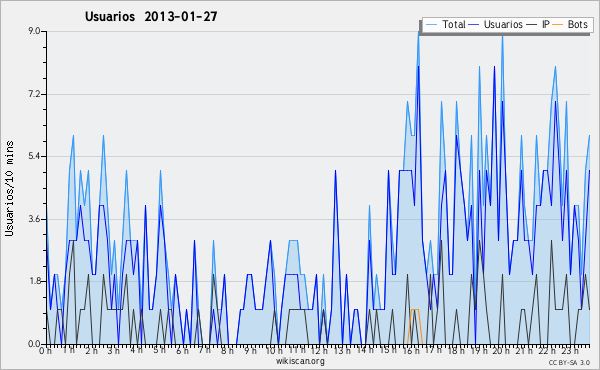
Task: Click the y-axis value '0.0'
Action: 34,344
